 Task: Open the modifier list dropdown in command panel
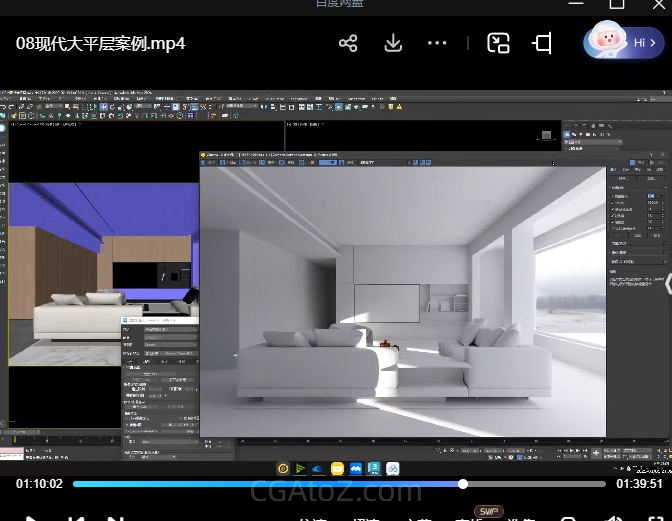coord(592,143)
